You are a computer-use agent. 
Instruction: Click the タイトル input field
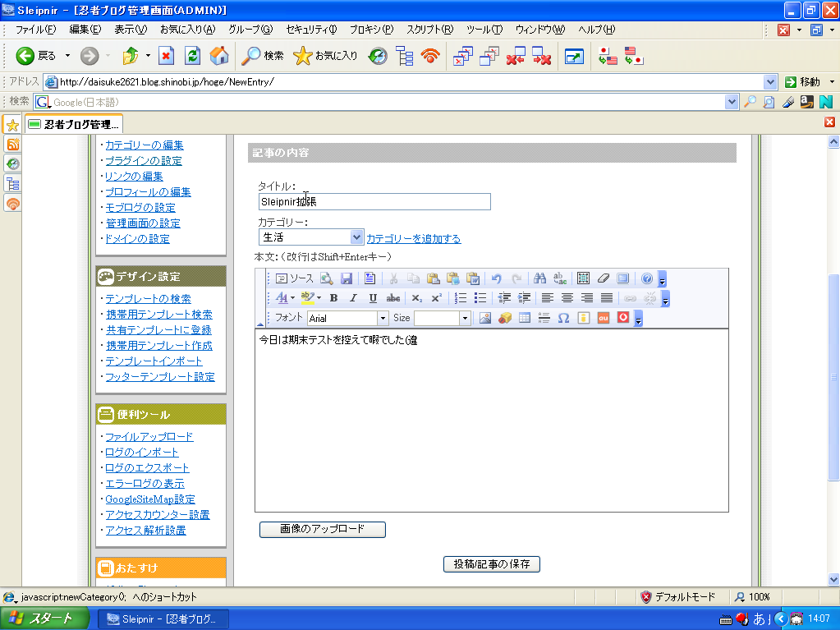(374, 201)
